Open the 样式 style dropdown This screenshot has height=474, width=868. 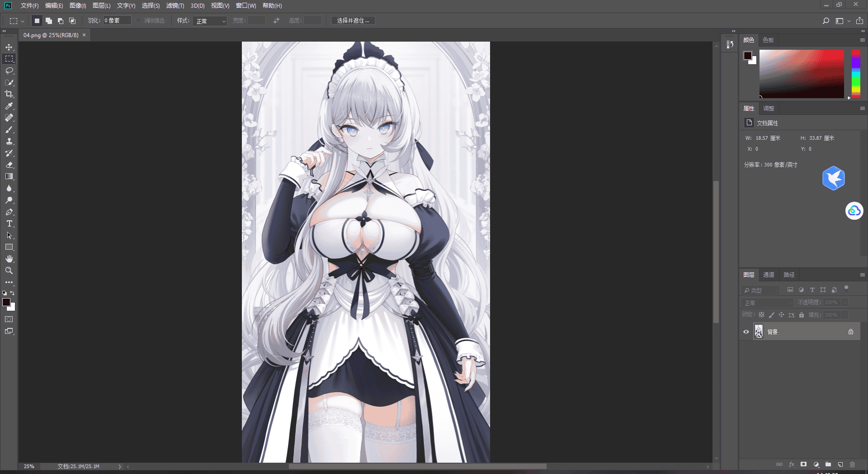click(210, 21)
